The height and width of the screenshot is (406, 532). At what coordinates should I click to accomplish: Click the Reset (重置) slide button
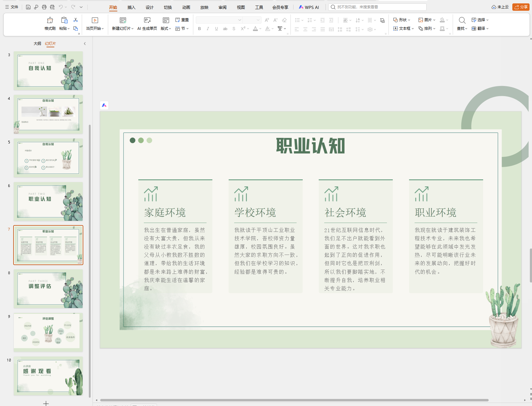pos(182,20)
